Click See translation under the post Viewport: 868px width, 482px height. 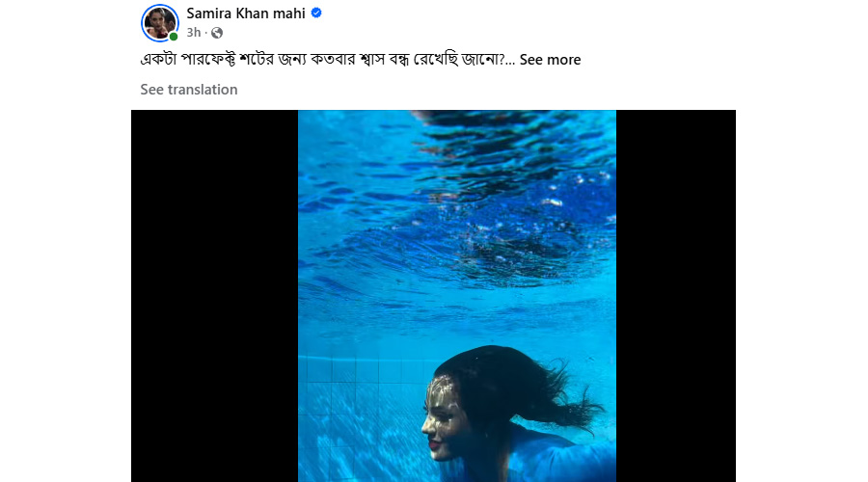189,90
